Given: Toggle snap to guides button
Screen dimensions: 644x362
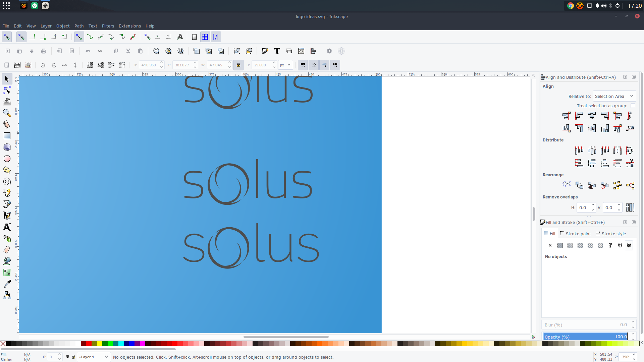Looking at the screenshot, I should point(216,37).
